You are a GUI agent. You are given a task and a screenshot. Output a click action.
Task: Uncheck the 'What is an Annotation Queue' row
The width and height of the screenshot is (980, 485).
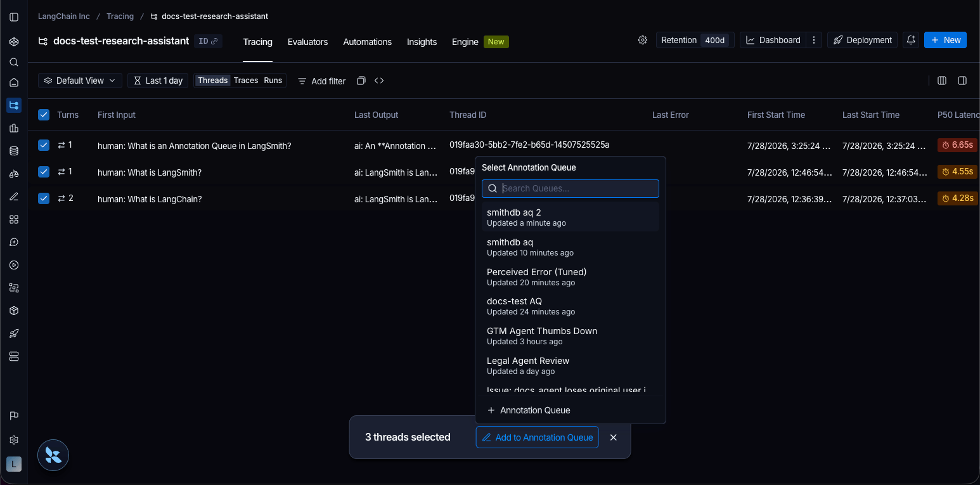(44, 145)
